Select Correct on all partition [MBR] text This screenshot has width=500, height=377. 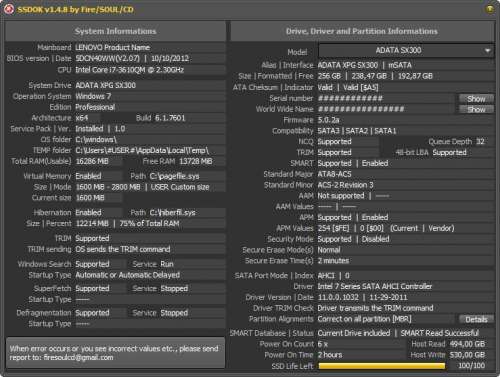tap(364, 319)
